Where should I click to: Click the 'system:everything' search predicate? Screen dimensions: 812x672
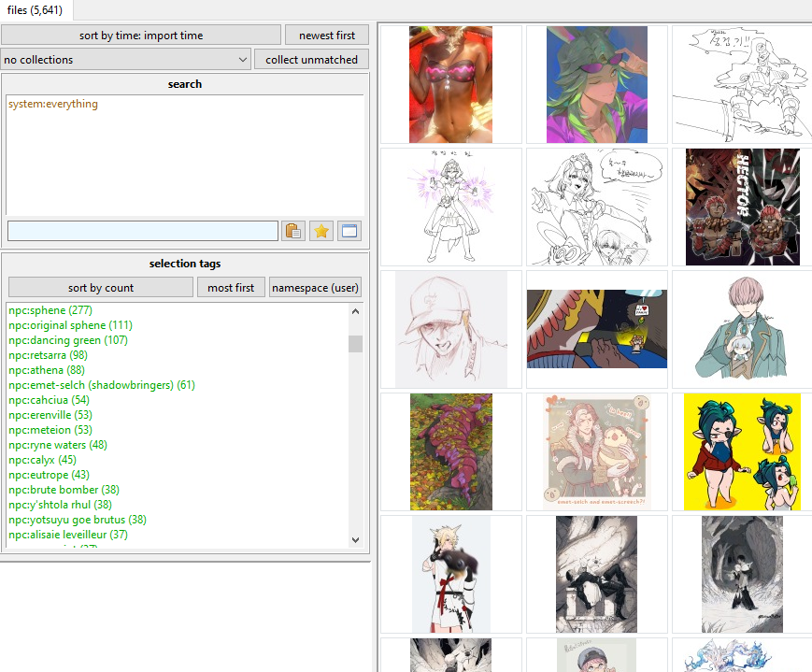coord(53,104)
